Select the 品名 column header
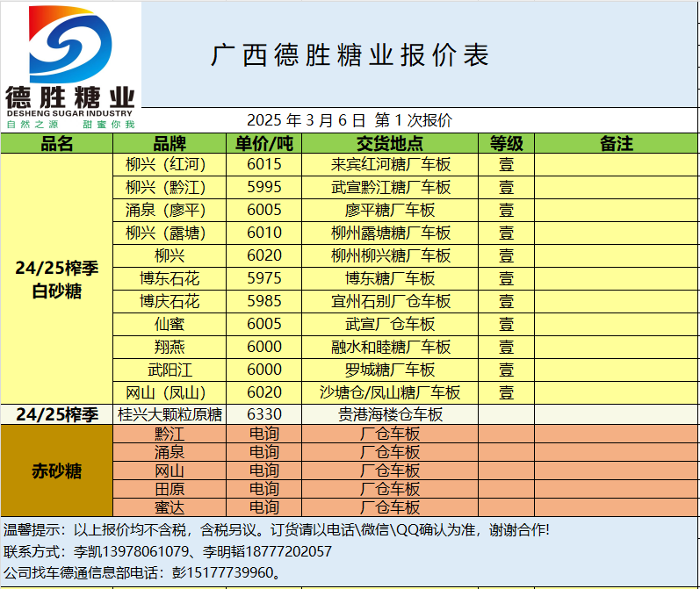Image resolution: width=700 pixels, height=589 pixels. coord(57,143)
